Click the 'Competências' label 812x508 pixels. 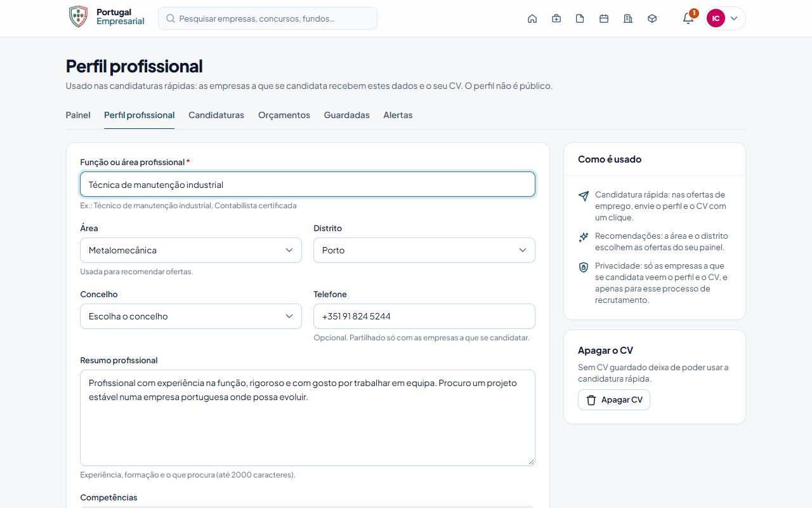(x=108, y=498)
